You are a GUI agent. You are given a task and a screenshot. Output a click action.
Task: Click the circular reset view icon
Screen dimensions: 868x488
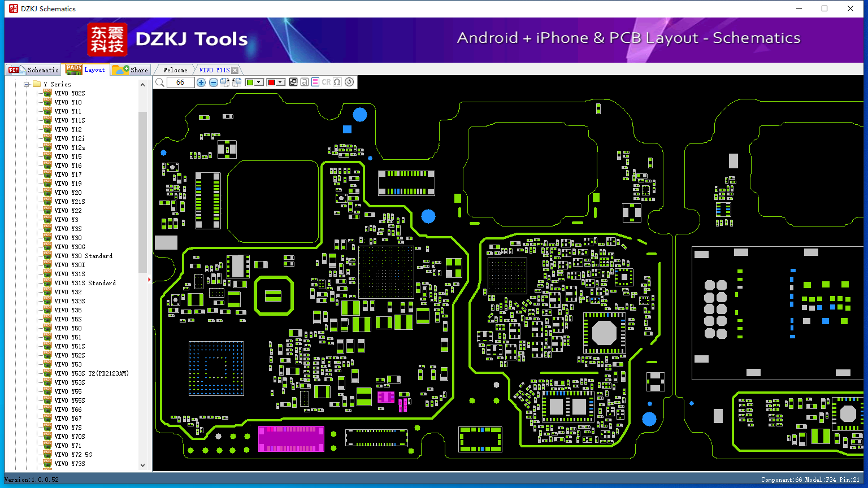pyautogui.click(x=349, y=82)
